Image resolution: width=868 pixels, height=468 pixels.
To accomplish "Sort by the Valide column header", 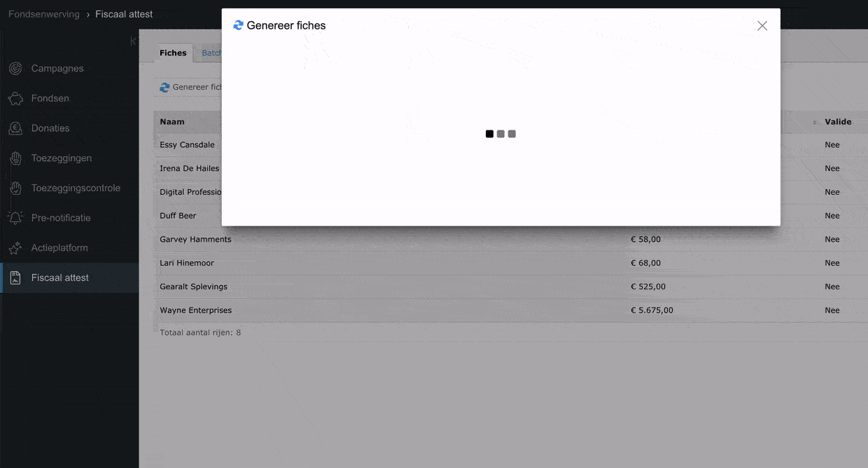I will (837, 122).
